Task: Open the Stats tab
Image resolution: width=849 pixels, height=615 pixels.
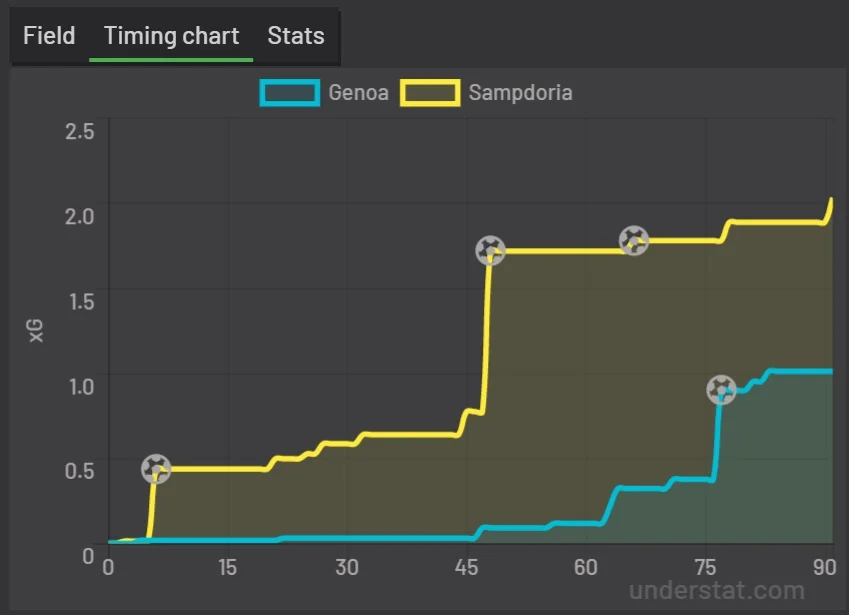Action: [296, 36]
